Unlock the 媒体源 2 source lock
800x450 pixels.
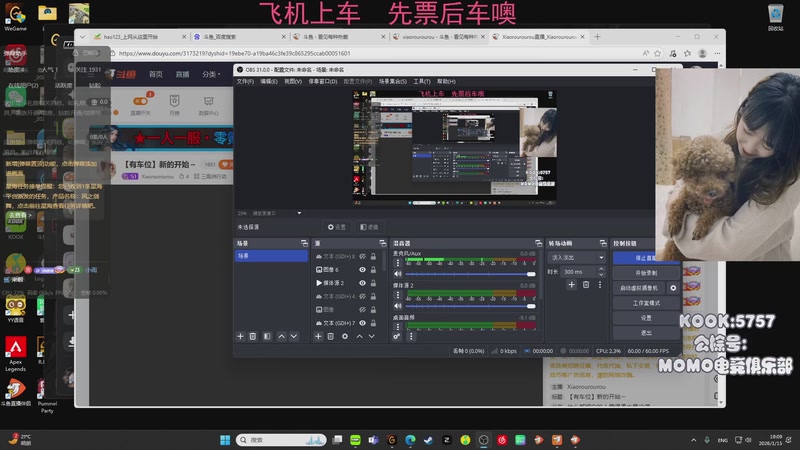click(x=373, y=283)
